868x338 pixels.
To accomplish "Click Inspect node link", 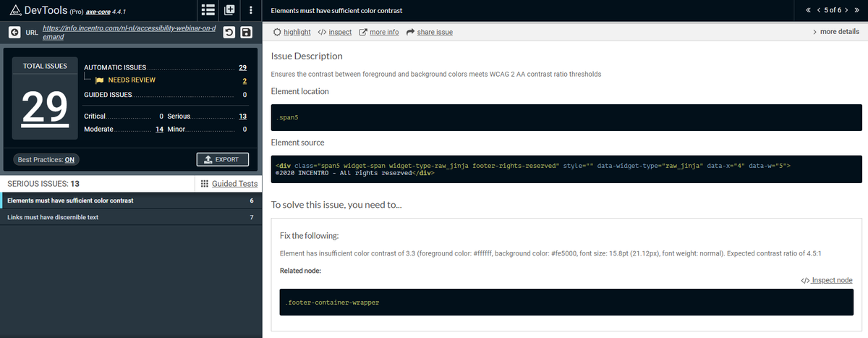I will pos(827,280).
